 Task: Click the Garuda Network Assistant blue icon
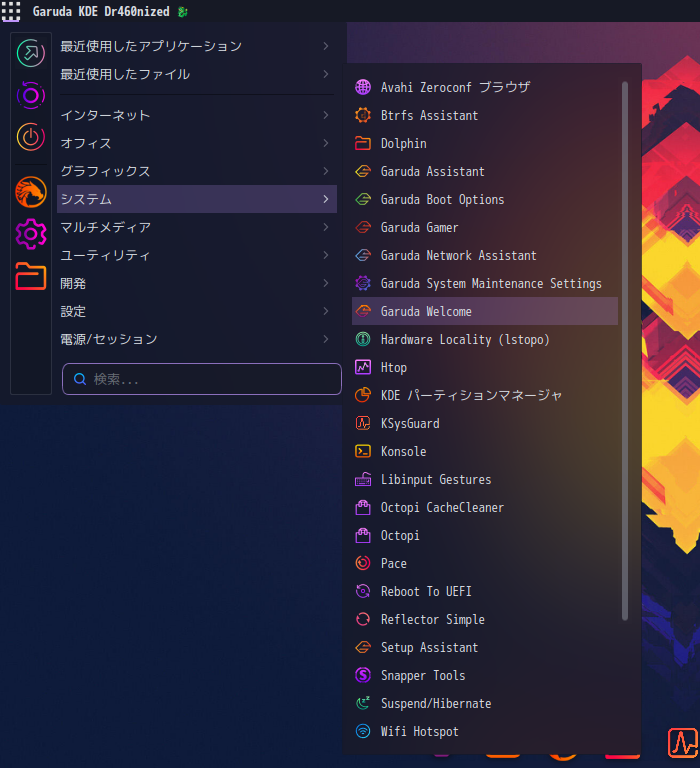click(x=363, y=255)
